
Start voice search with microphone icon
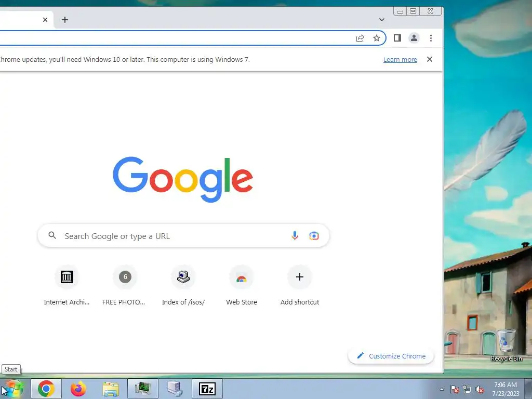coord(295,235)
